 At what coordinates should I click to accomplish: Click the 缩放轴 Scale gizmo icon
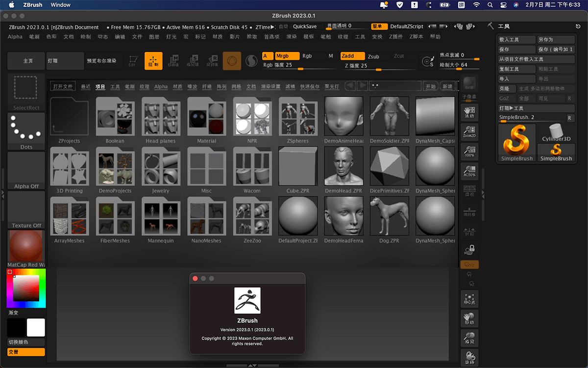pyautogui.click(x=193, y=61)
